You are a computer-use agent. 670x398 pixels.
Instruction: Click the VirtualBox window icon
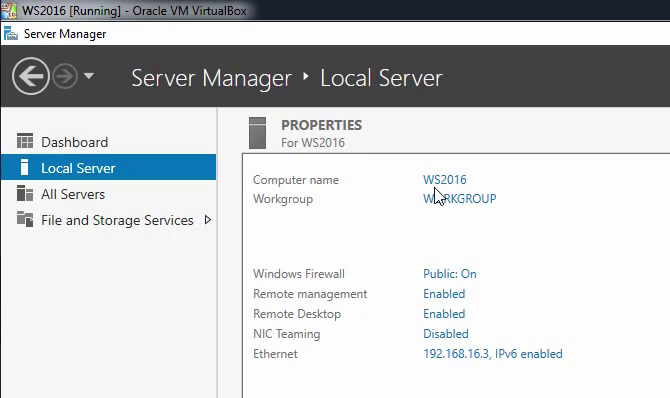(9, 10)
